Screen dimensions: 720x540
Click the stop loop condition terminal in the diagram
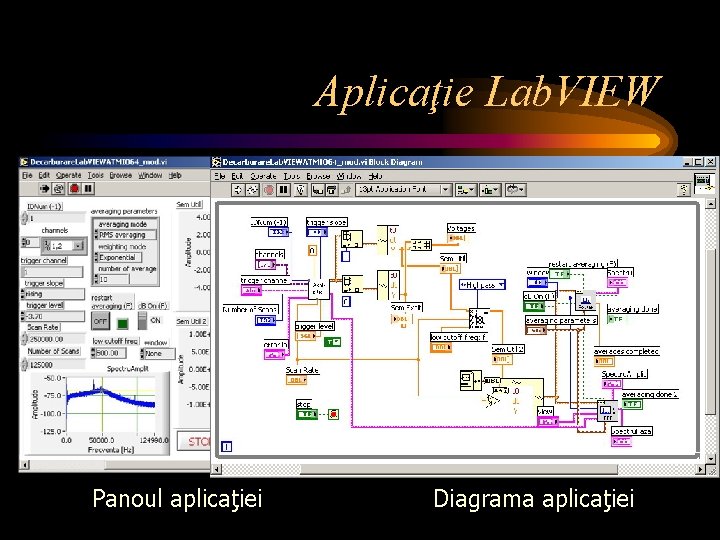pos(334,414)
